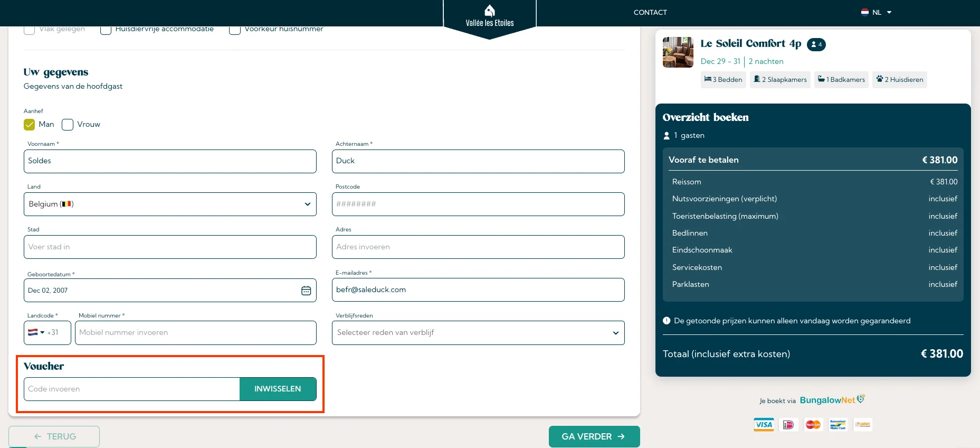This screenshot has width=980, height=448.
Task: Click GA VERDER to continue
Action: pyautogui.click(x=594, y=436)
